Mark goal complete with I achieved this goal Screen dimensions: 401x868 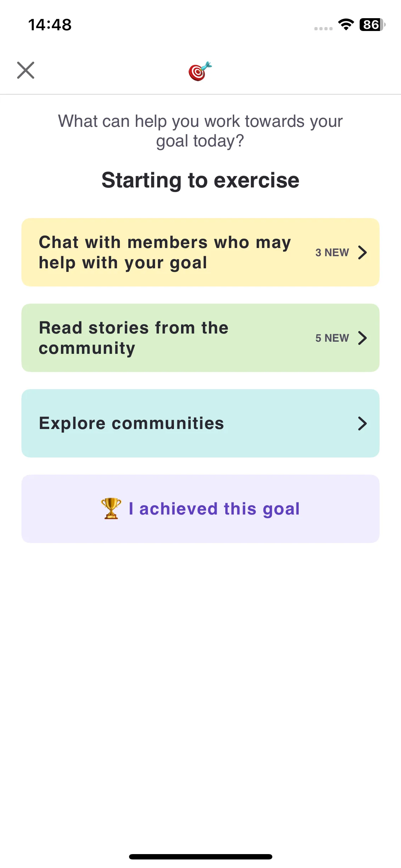click(x=200, y=509)
